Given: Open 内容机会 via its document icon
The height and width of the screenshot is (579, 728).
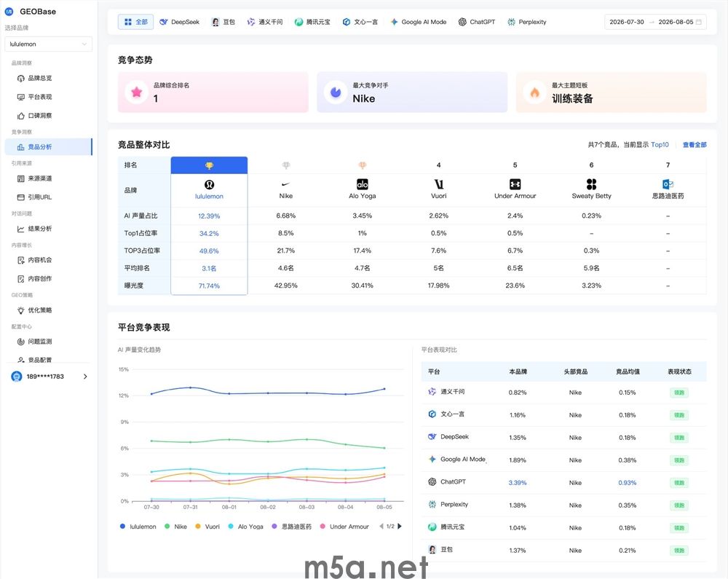Looking at the screenshot, I should [21, 261].
